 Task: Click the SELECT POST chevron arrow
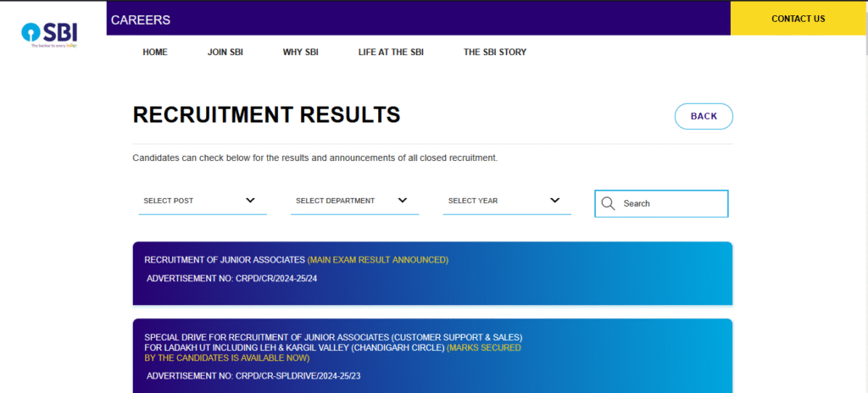250,201
